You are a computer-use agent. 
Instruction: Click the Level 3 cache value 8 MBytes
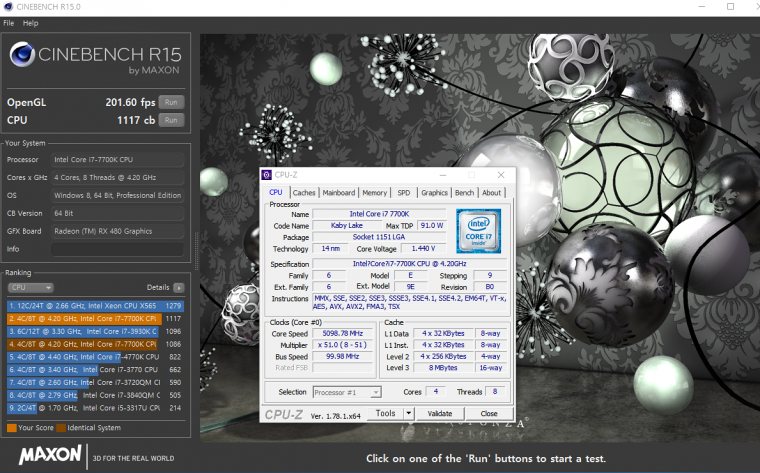pos(443,368)
